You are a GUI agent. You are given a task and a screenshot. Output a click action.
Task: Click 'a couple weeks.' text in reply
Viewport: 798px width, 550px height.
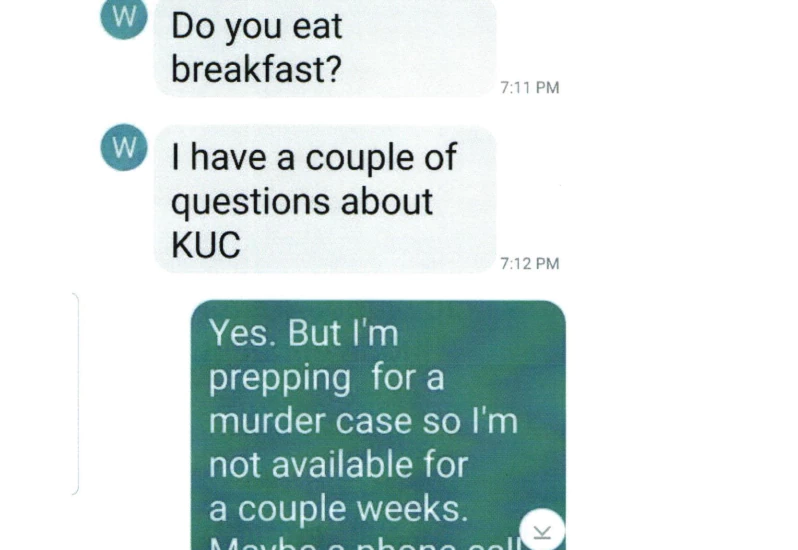(x=338, y=509)
